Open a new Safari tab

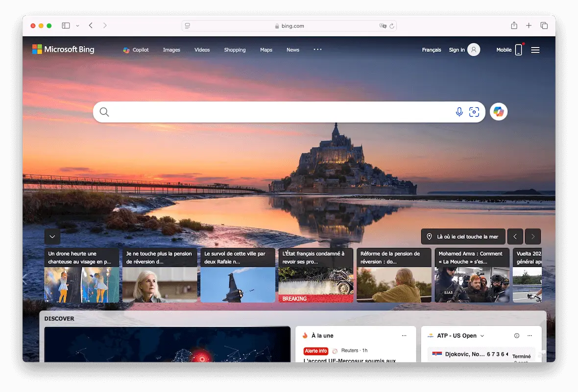[x=529, y=25]
